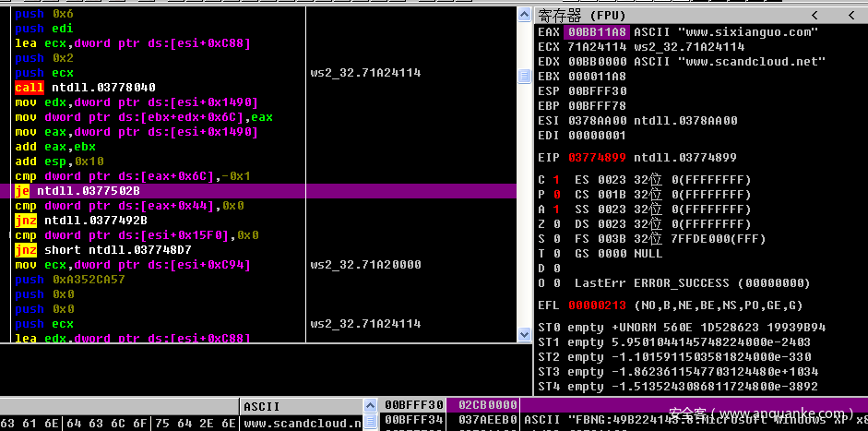The image size is (868, 431).
Task: Select the call ntdll.03778040 instruction line
Action: pyautogui.click(x=85, y=88)
